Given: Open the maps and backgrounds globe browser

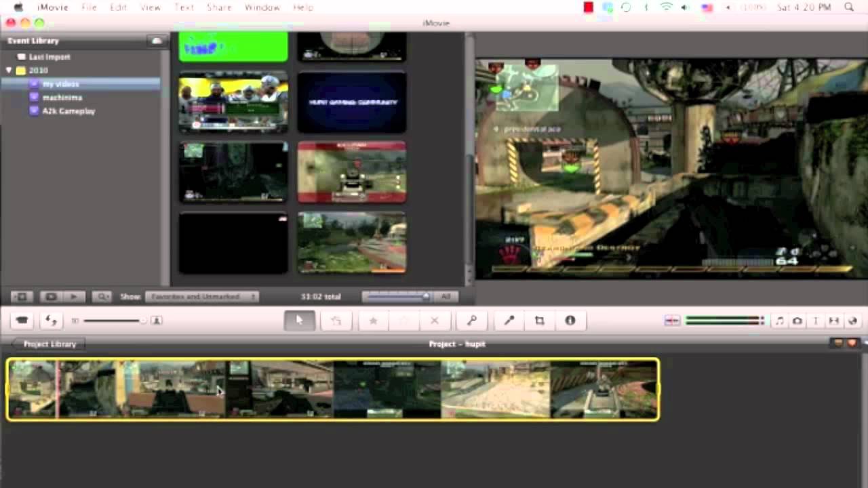Looking at the screenshot, I should (x=852, y=321).
